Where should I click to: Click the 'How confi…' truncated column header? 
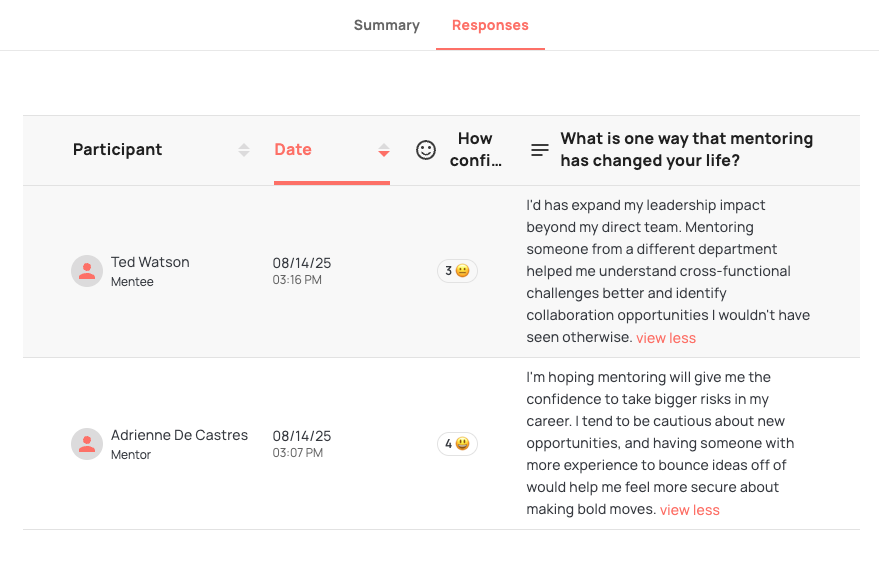point(474,150)
